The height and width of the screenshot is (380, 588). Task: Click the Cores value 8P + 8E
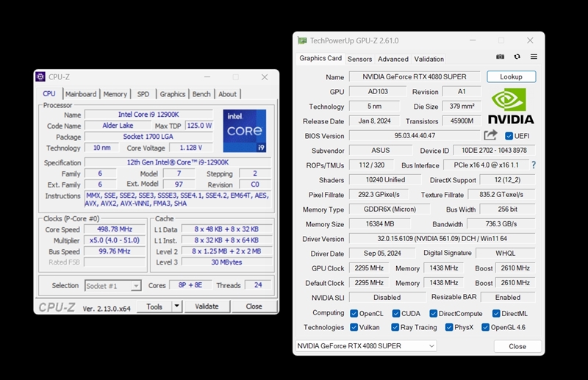click(190, 285)
